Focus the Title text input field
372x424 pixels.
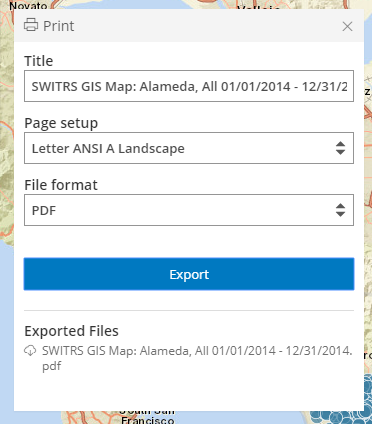click(189, 86)
